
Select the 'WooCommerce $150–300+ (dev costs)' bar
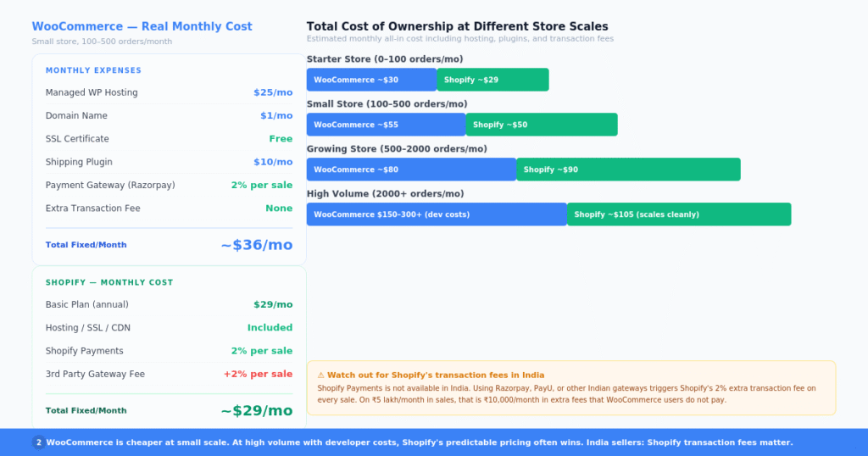437,214
